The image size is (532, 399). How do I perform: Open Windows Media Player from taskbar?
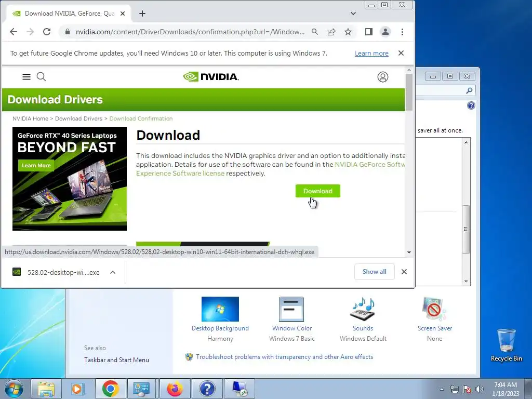tap(78, 389)
